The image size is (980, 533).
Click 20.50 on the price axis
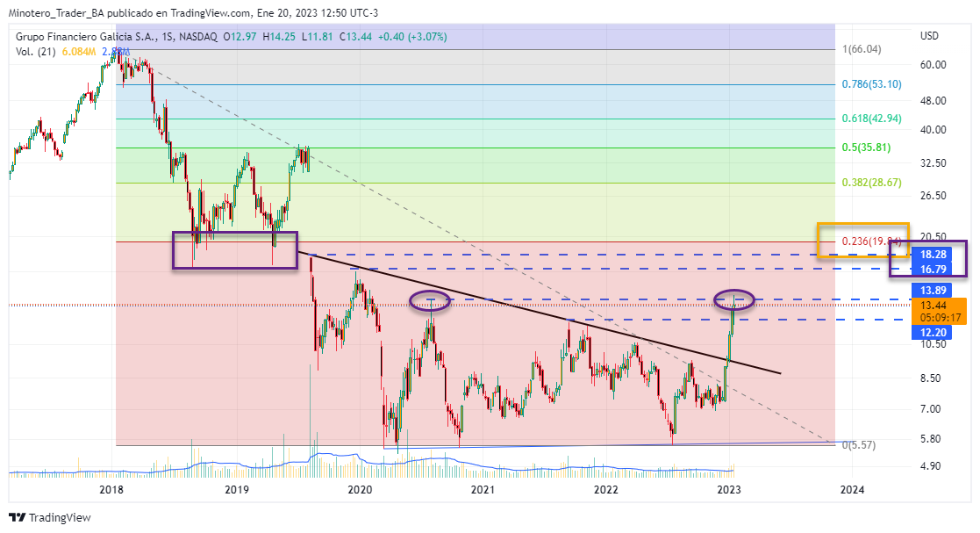click(x=934, y=236)
